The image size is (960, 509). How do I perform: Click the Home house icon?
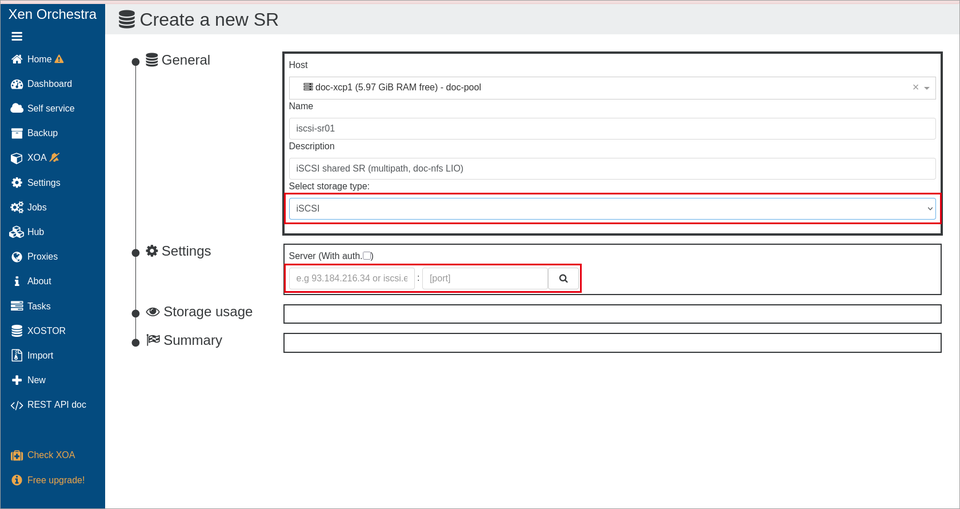click(x=17, y=59)
